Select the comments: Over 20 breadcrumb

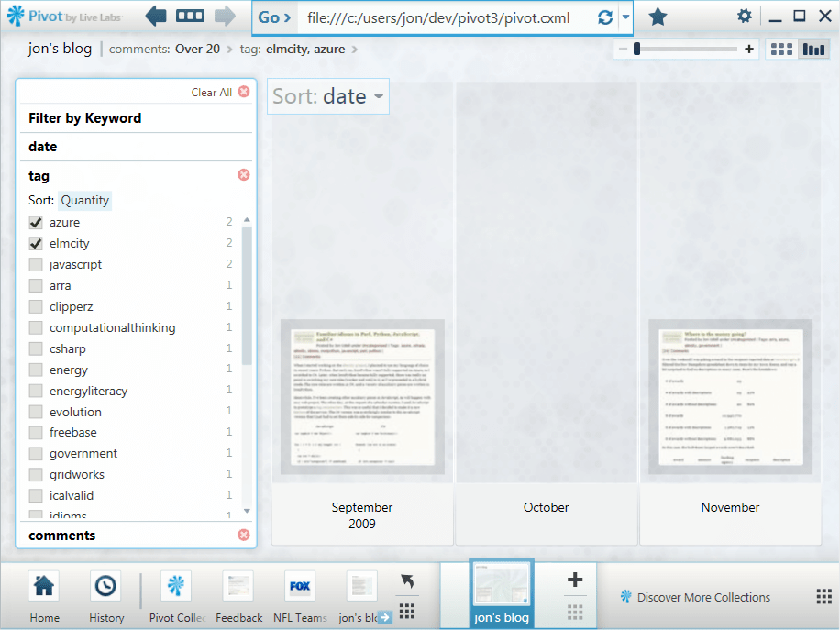pyautogui.click(x=164, y=49)
